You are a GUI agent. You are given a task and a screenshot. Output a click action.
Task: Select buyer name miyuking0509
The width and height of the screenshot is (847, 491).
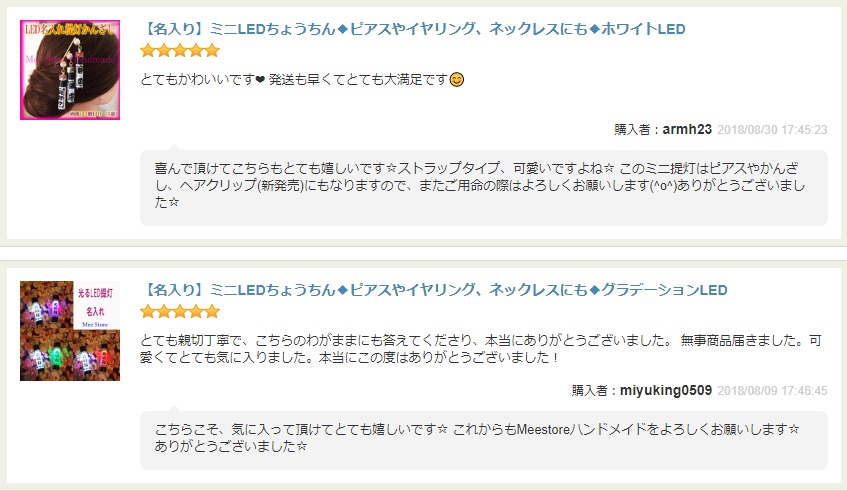[x=666, y=391]
